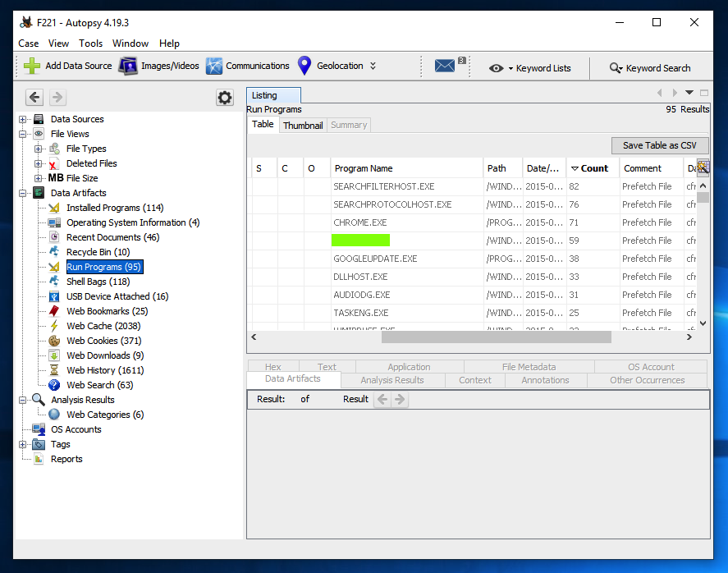This screenshot has width=728, height=573.
Task: Click the Reports chart icon
Action: (x=39, y=459)
